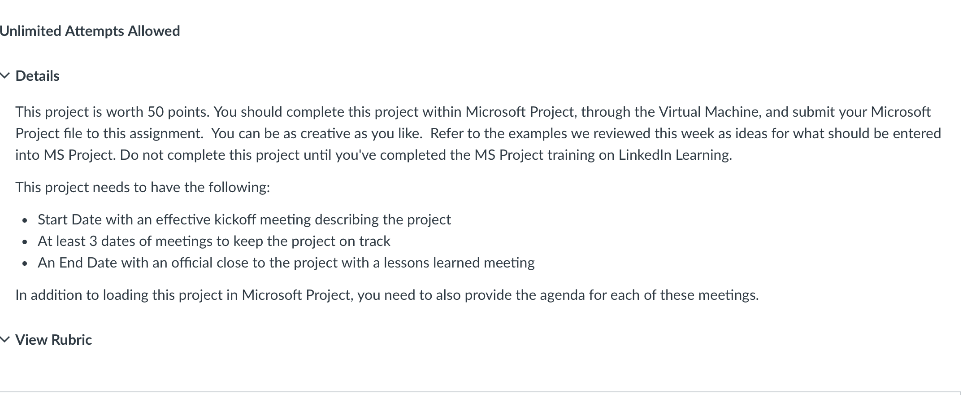Click the agenda for each meeting sentence
Viewport: 980px width, 395px height.
pos(387,295)
